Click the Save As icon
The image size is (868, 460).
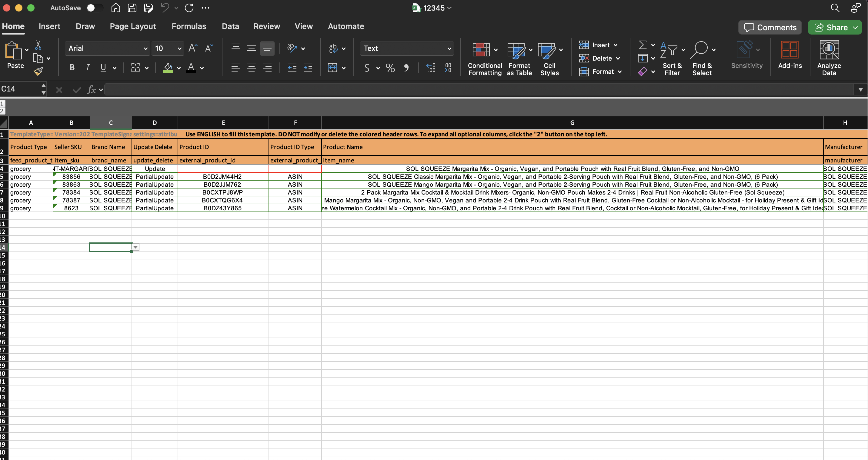pyautogui.click(x=149, y=8)
